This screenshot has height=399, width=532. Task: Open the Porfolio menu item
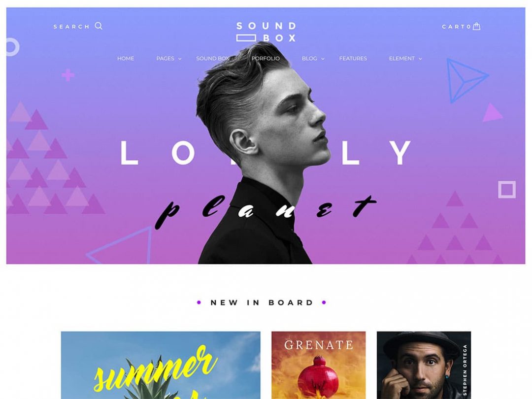(266, 58)
